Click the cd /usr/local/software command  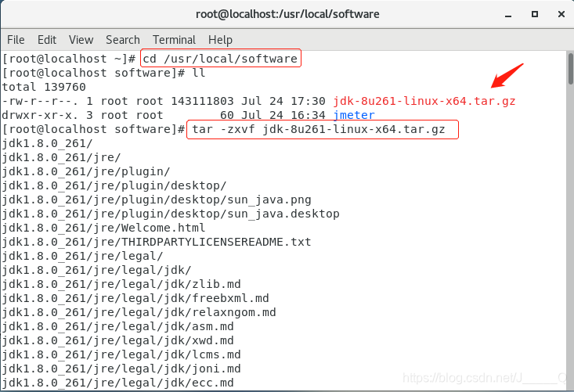click(x=220, y=59)
